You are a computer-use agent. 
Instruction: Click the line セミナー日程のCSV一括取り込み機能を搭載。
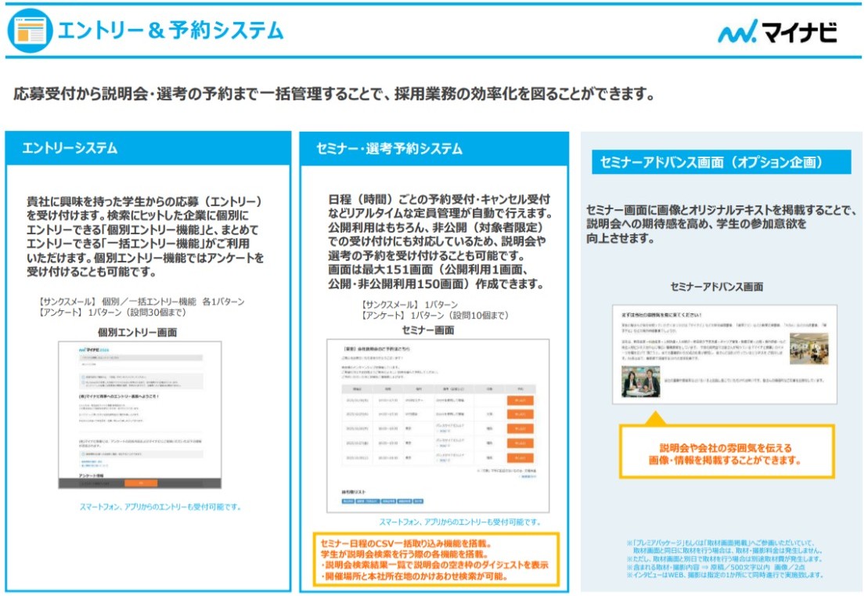[405, 544]
